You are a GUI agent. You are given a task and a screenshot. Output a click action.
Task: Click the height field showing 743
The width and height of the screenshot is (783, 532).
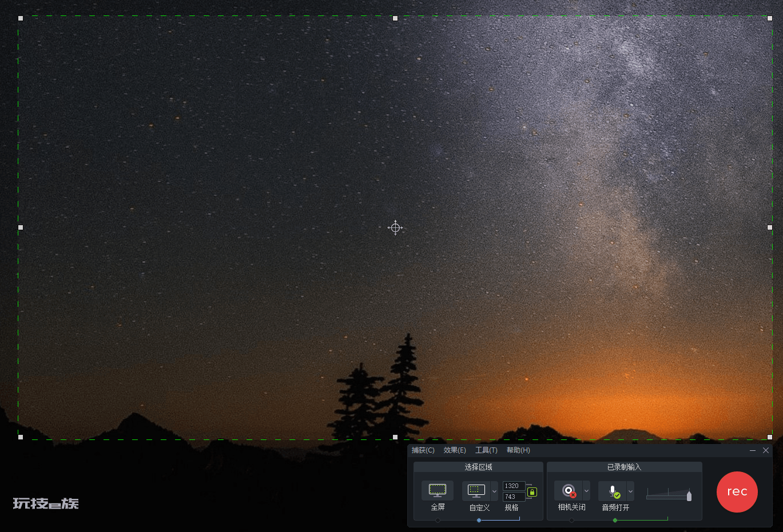pos(514,497)
